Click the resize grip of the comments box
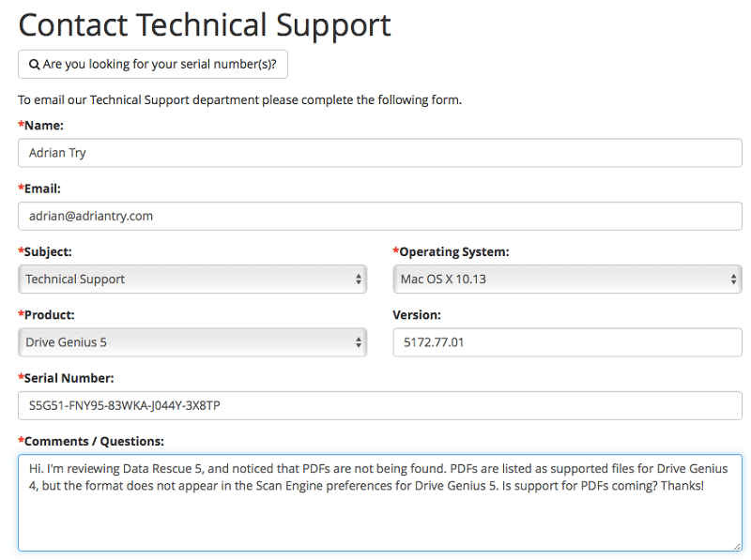751x560 pixels. click(737, 546)
